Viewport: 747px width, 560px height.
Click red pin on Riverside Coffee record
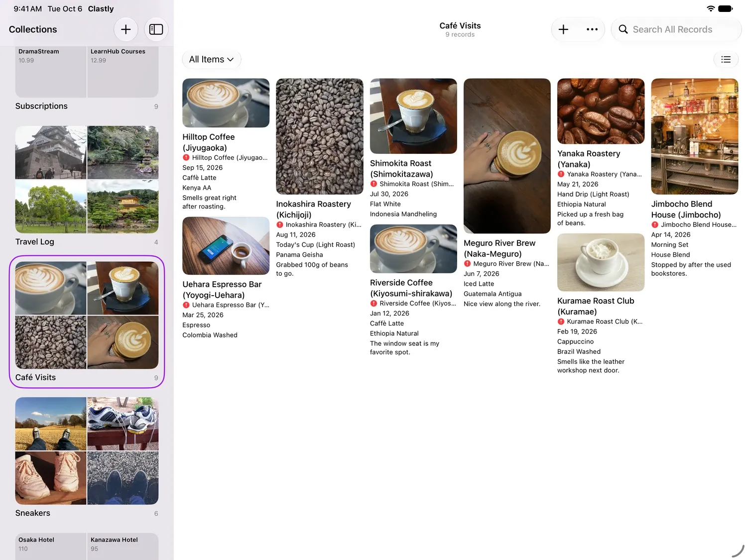[x=373, y=304]
